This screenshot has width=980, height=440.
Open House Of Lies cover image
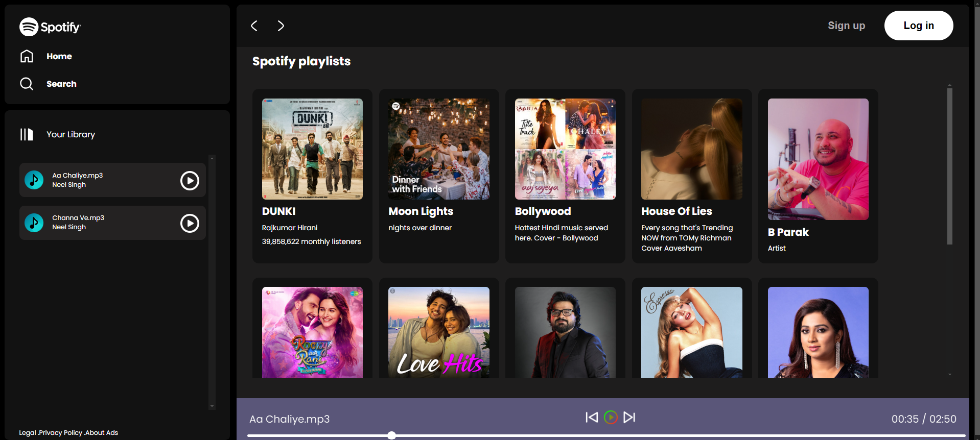692,149
